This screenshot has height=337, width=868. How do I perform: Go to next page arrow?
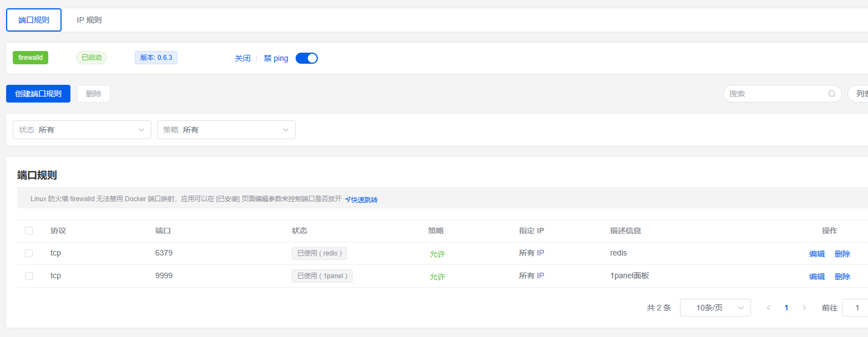(x=804, y=308)
